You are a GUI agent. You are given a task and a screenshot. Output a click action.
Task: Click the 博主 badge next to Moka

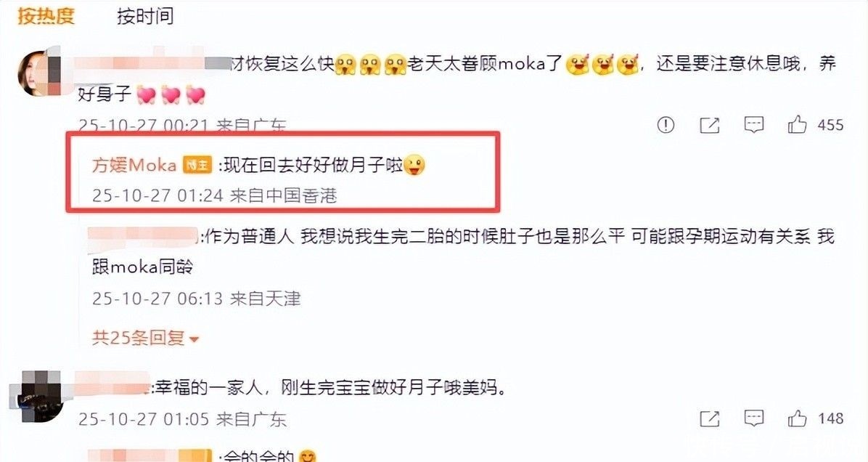pos(197,165)
